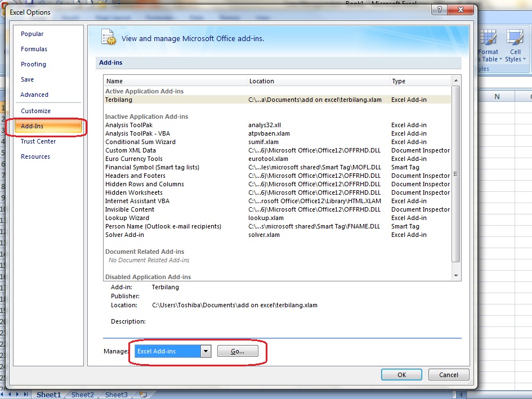Viewport: 532px width, 399px height.
Task: Click the solver.xlam location text
Action: point(264,235)
